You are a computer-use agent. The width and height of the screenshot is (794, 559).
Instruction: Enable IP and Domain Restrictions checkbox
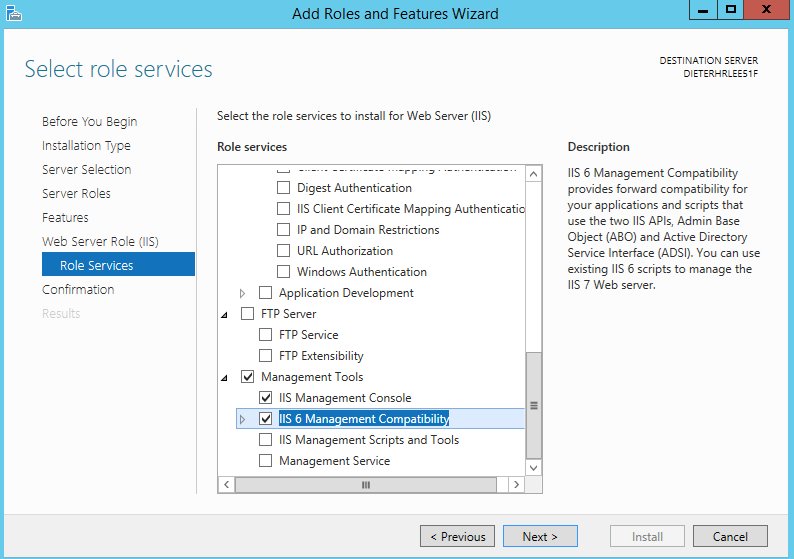(x=284, y=230)
